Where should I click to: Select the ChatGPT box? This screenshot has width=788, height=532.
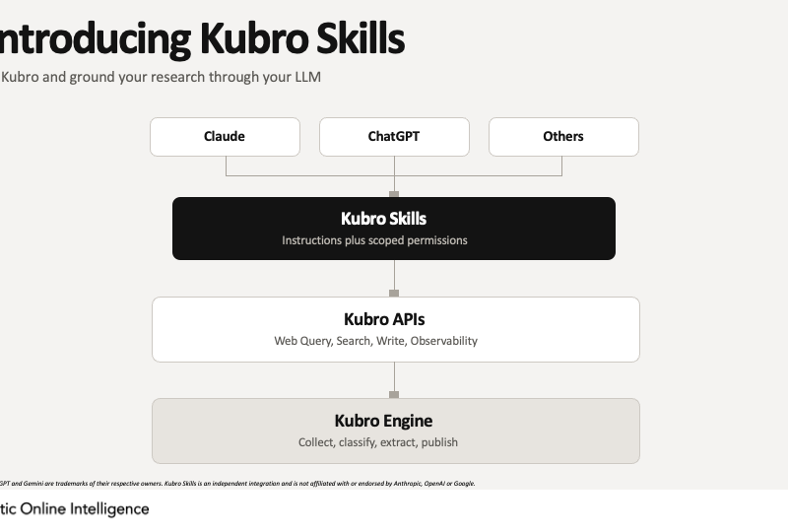tap(395, 137)
